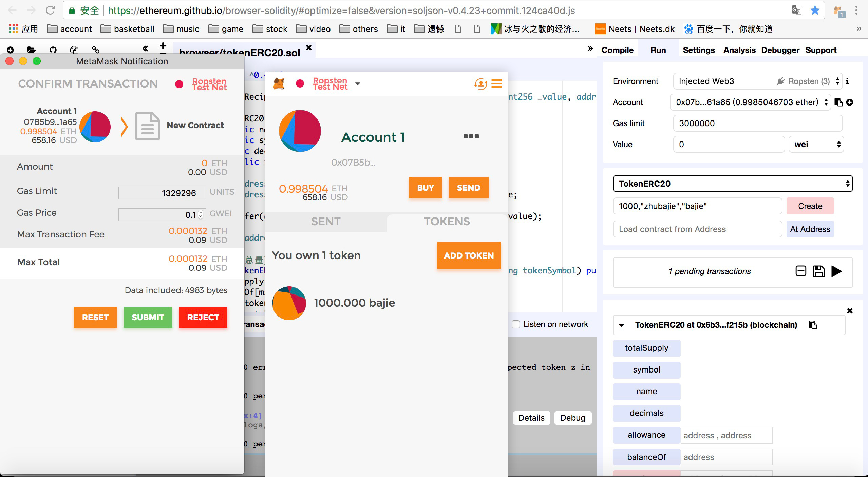Click the bajie token identicon
The height and width of the screenshot is (477, 868).
289,303
